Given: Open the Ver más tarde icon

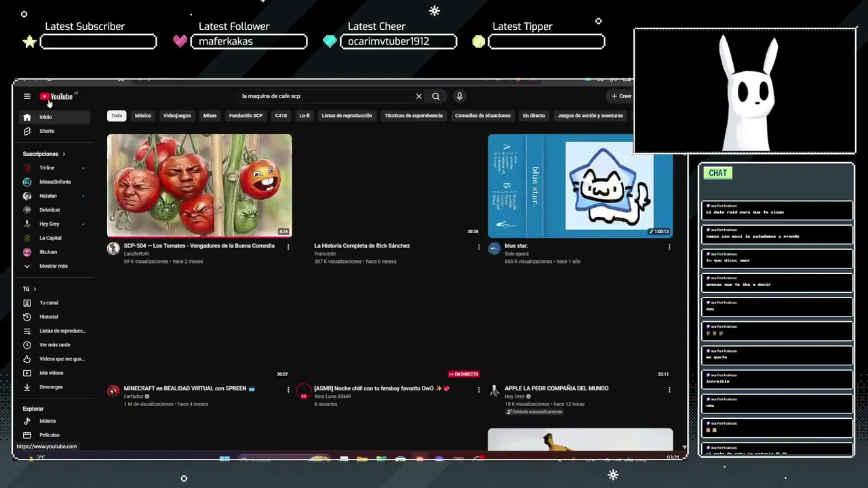Looking at the screenshot, I should click(x=27, y=345).
